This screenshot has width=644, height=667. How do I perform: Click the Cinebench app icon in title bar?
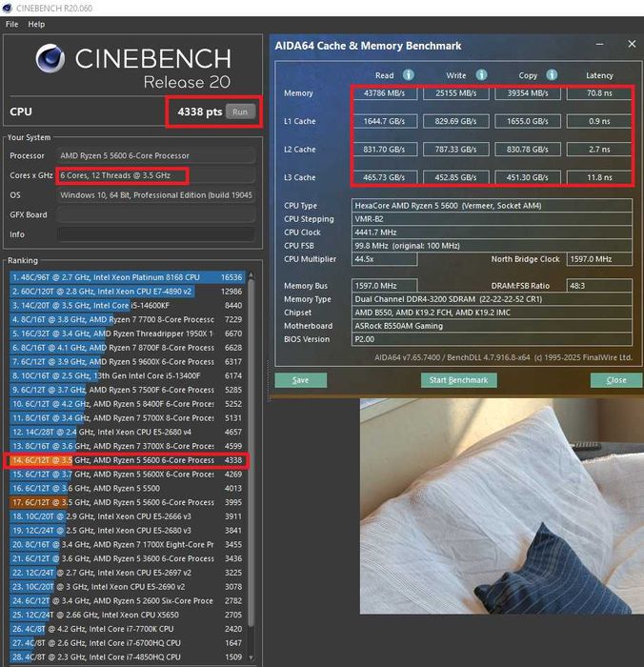point(8,8)
